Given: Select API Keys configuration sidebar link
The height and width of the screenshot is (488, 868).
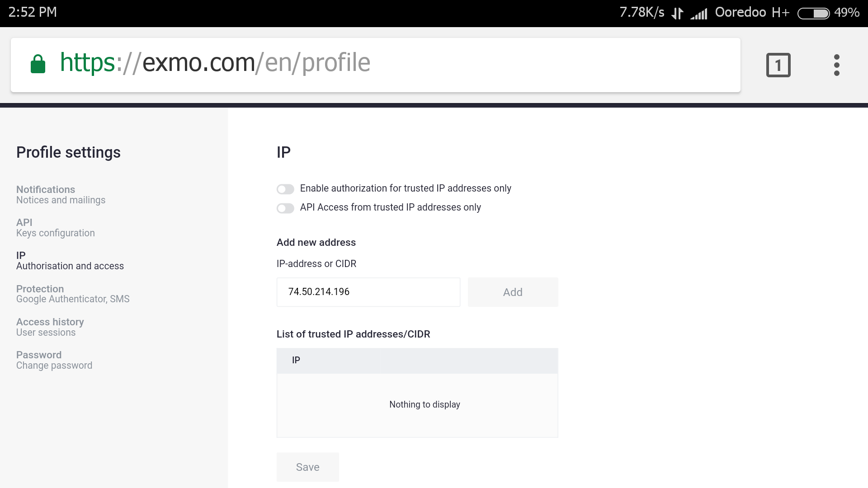Looking at the screenshot, I should point(56,227).
